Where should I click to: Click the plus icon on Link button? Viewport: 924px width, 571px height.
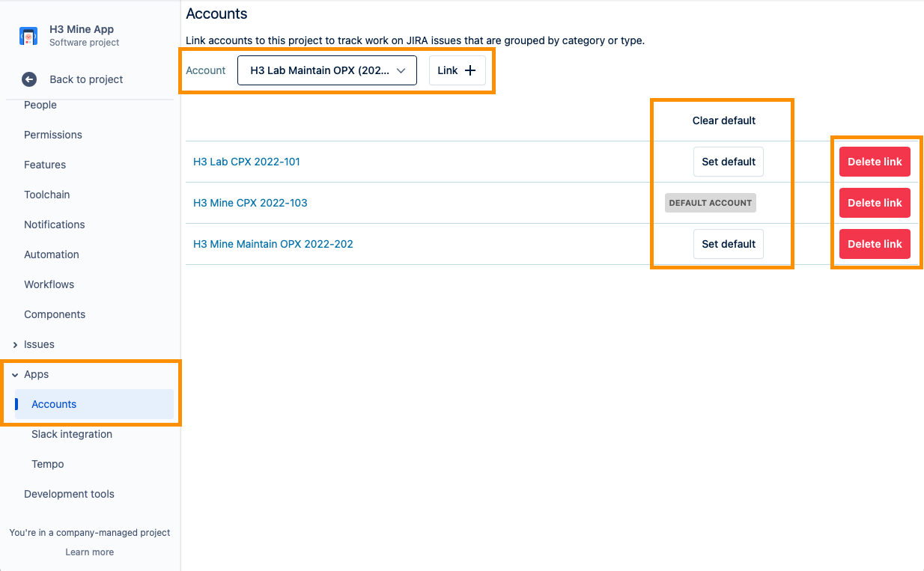pyautogui.click(x=470, y=70)
